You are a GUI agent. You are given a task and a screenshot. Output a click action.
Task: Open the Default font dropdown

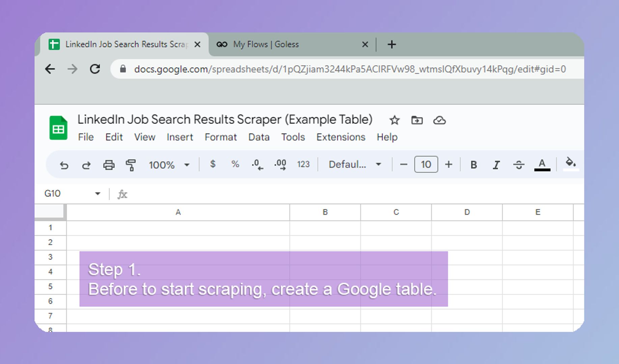click(355, 164)
